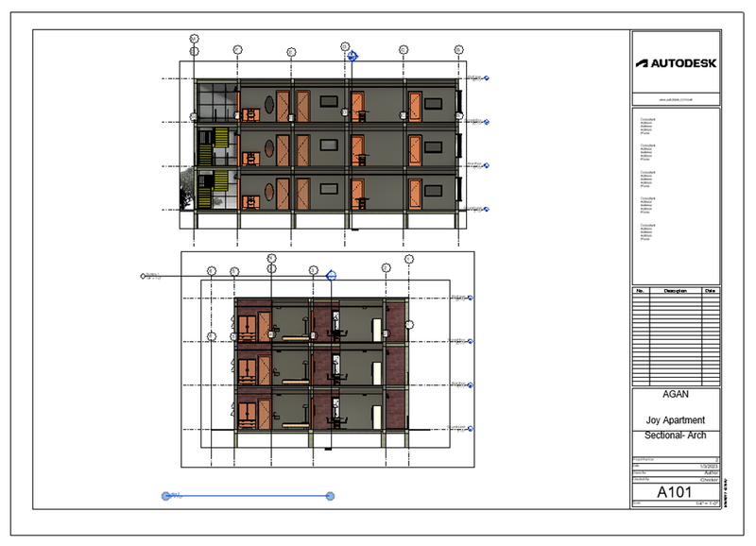This screenshot has height=546, width=756.
Task: Click the Date header of the revision table
Action: tap(711, 291)
